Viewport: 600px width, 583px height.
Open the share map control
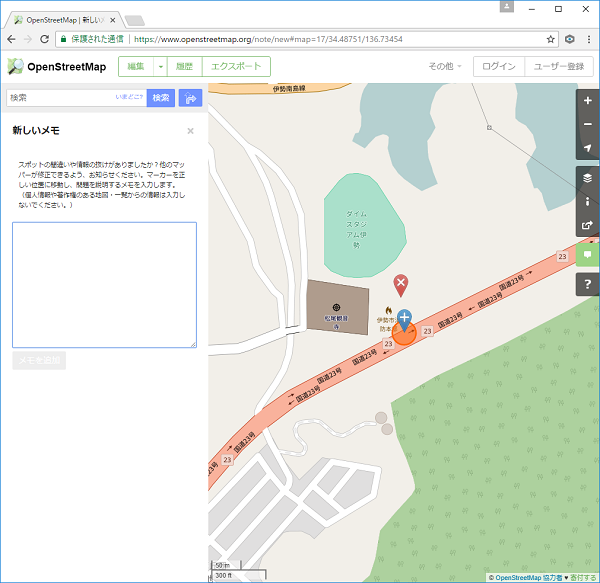[587, 225]
